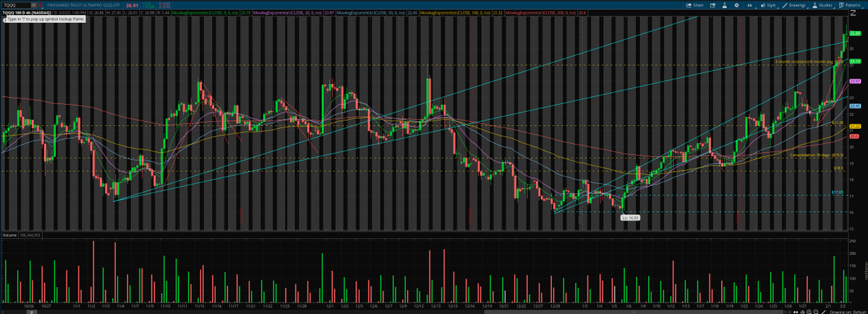Click the TQQQ 180 D 4h (NASDAQ) chart title
Screen dimensions: 868x314
click(27, 12)
